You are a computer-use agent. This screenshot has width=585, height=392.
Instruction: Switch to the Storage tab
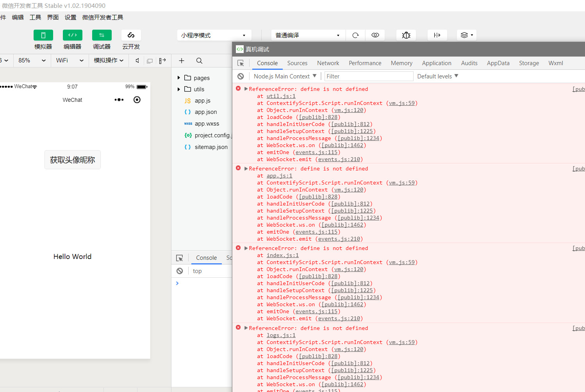pyautogui.click(x=529, y=63)
